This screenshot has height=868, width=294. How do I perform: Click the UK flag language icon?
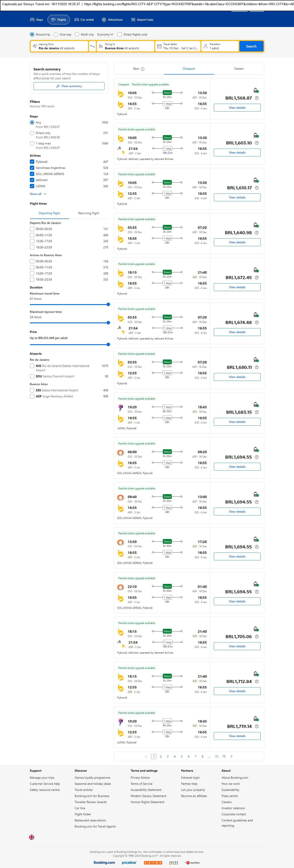click(32, 837)
